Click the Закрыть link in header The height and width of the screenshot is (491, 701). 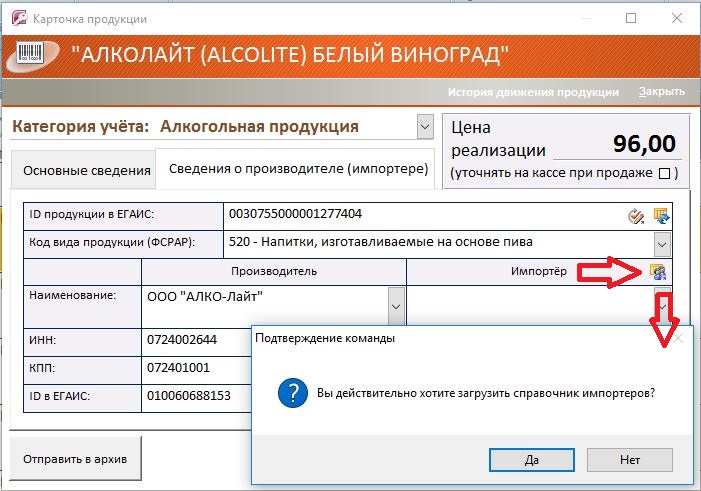point(662,92)
